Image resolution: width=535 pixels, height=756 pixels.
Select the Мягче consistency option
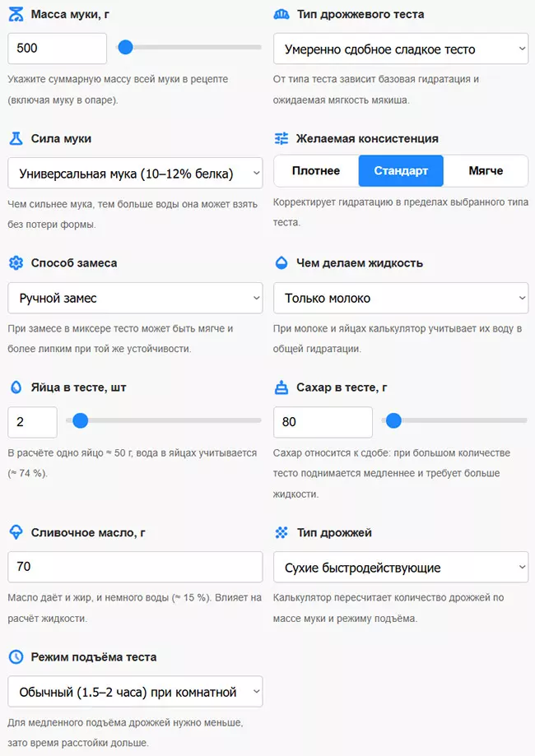486,170
